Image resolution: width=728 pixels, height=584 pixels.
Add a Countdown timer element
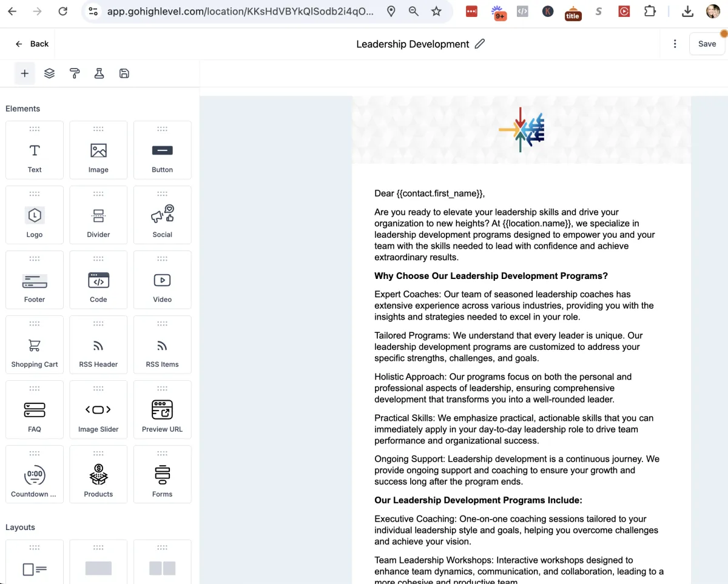(35, 474)
